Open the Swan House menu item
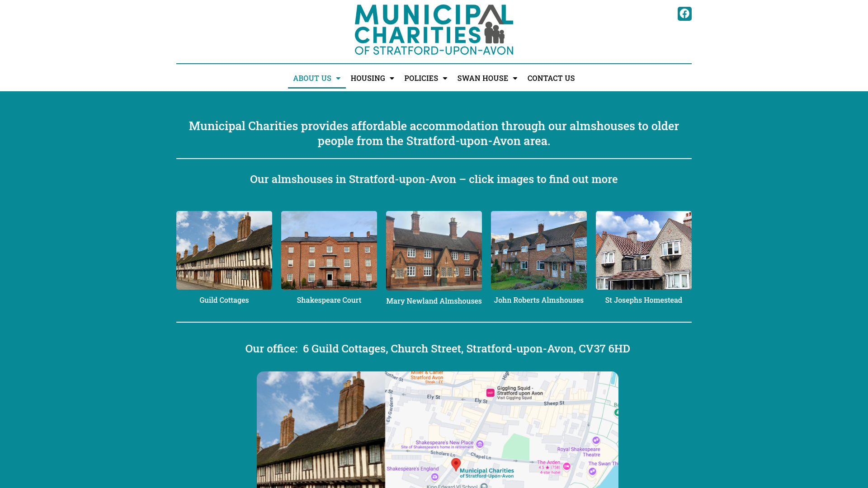 482,78
